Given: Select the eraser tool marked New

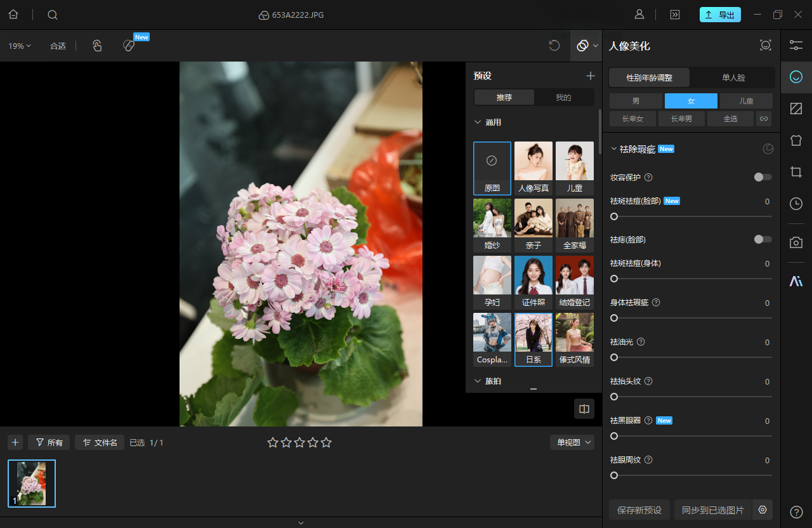Looking at the screenshot, I should (x=129, y=46).
